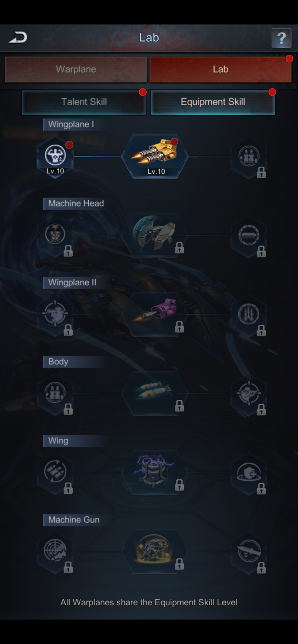This screenshot has width=298, height=644.
Task: Select the locked Body missiles equipment
Action: [155, 394]
